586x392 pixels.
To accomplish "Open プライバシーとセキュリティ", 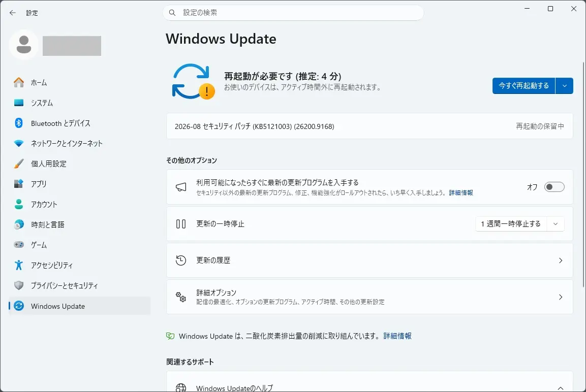I will pos(80,285).
